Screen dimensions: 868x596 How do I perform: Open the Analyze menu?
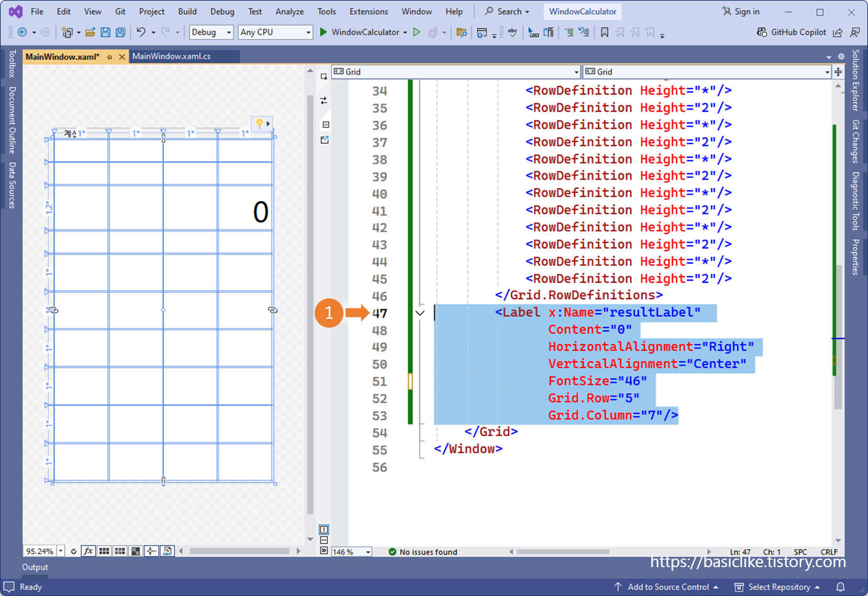(x=290, y=11)
